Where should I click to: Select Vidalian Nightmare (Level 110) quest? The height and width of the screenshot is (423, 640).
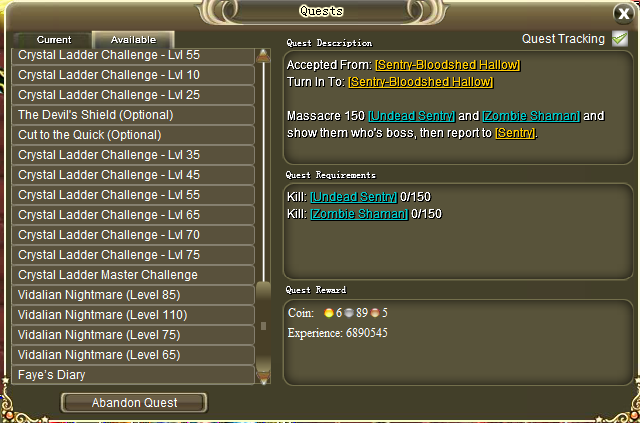[x=133, y=315]
